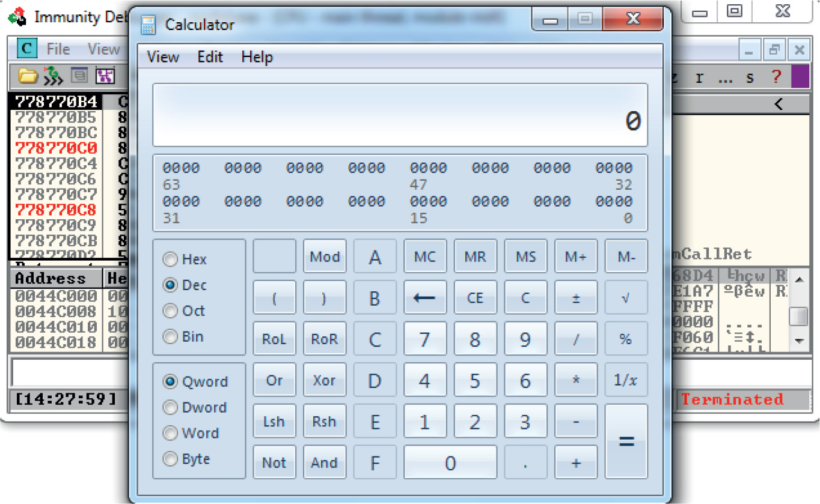Click the red question mark help icon
The width and height of the screenshot is (820, 504).
click(776, 77)
